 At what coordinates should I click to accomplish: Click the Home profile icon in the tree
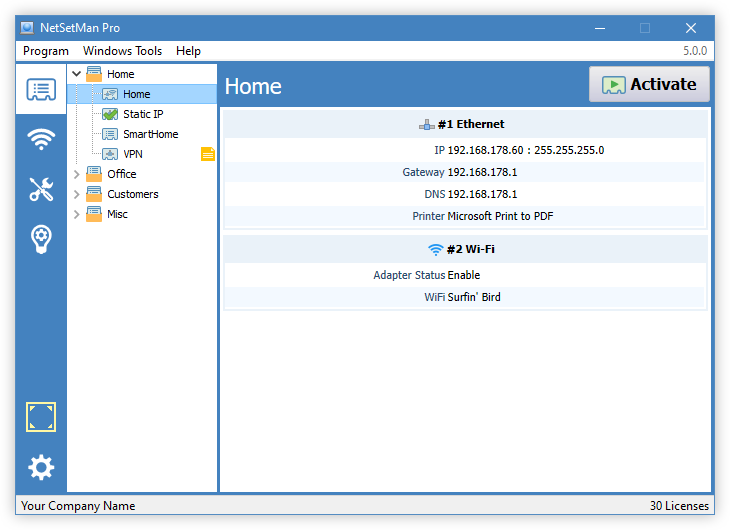pyautogui.click(x=110, y=94)
